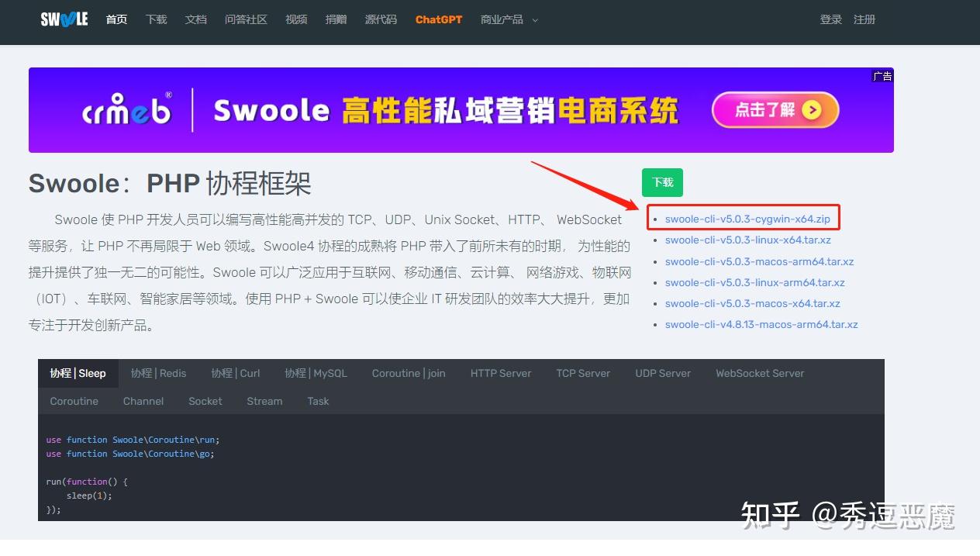Switch to the Coroutine tab

pos(74,401)
